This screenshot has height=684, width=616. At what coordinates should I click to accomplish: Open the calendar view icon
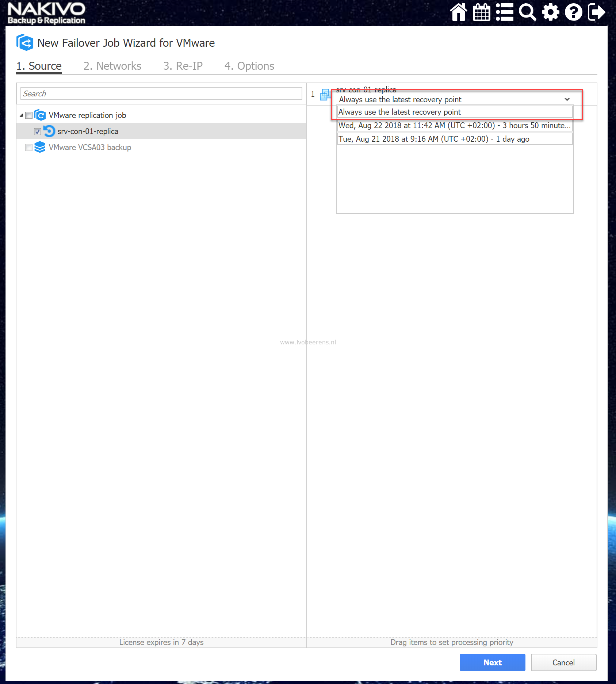[x=482, y=12]
